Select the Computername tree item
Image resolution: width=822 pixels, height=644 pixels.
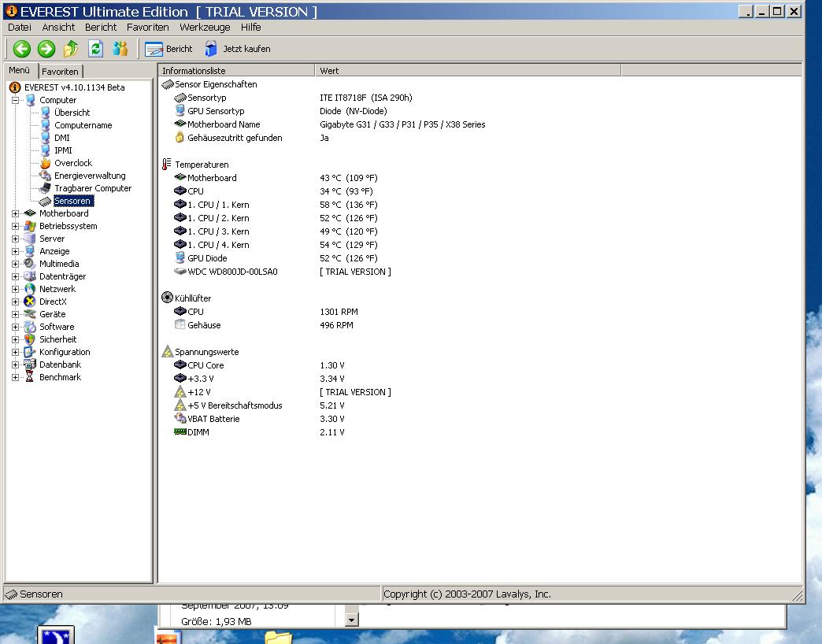(x=83, y=125)
